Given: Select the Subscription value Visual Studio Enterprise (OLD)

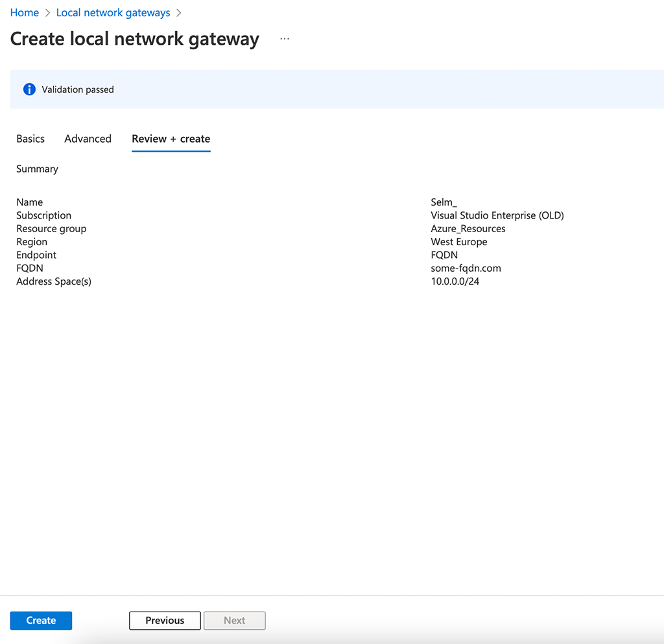Looking at the screenshot, I should [x=497, y=215].
